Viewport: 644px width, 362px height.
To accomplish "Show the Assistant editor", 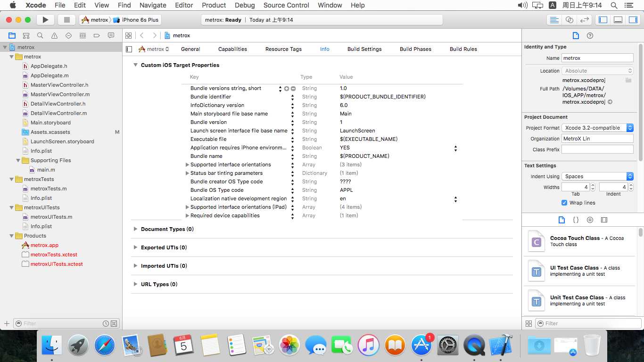I will (x=570, y=20).
